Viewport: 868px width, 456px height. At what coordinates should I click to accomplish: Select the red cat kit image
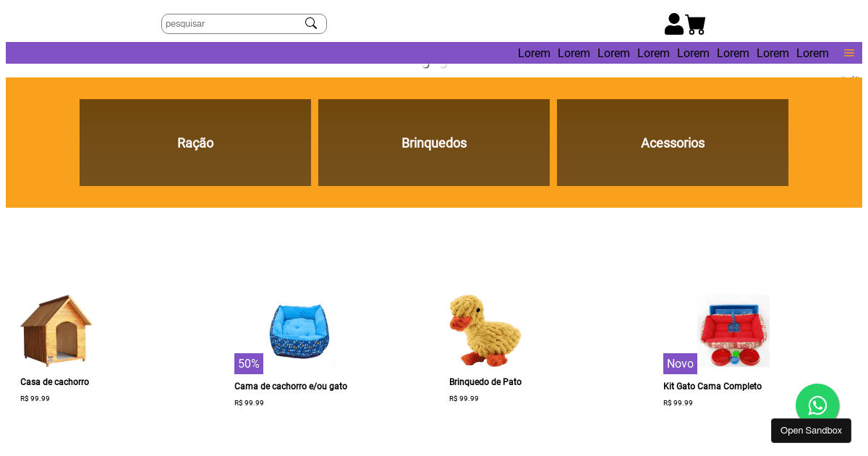(733, 331)
